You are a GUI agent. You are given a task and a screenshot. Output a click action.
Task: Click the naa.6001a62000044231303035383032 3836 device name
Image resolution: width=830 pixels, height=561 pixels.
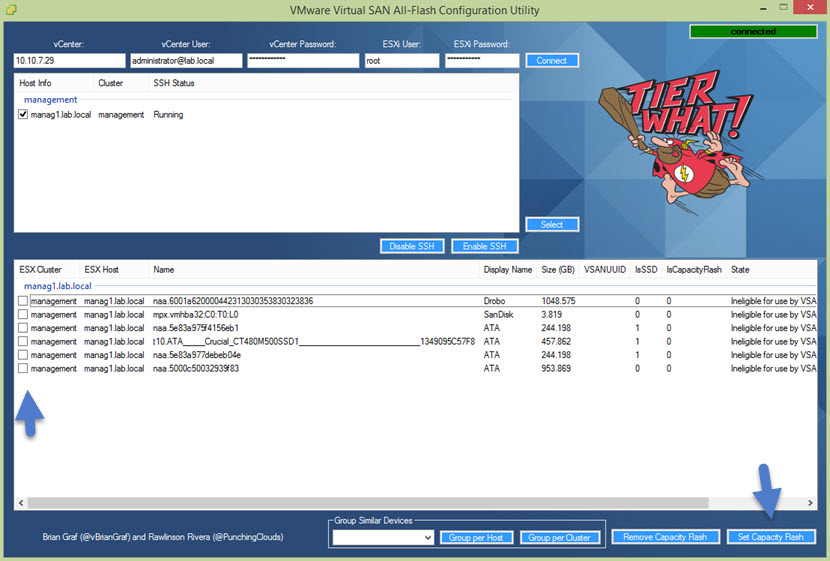pos(233,301)
